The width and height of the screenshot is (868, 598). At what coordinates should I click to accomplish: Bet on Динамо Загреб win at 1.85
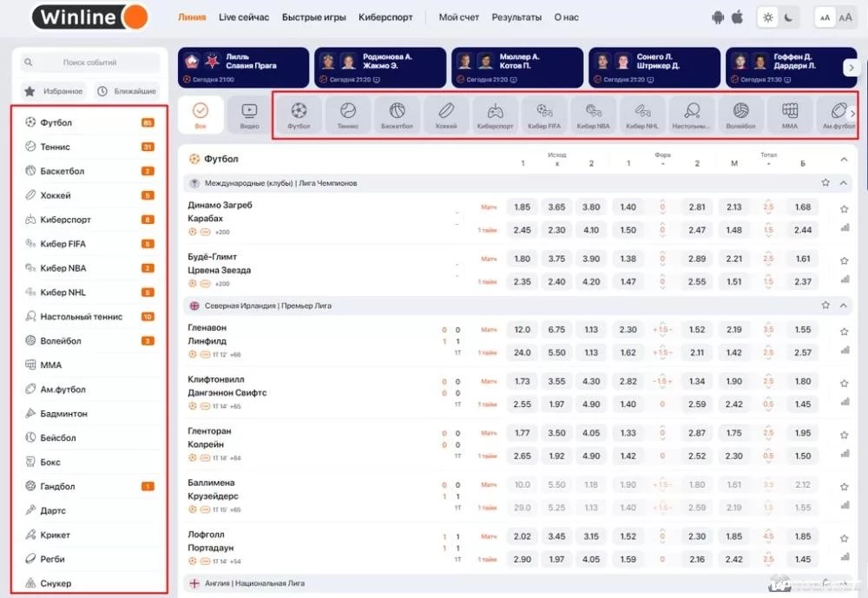522,207
